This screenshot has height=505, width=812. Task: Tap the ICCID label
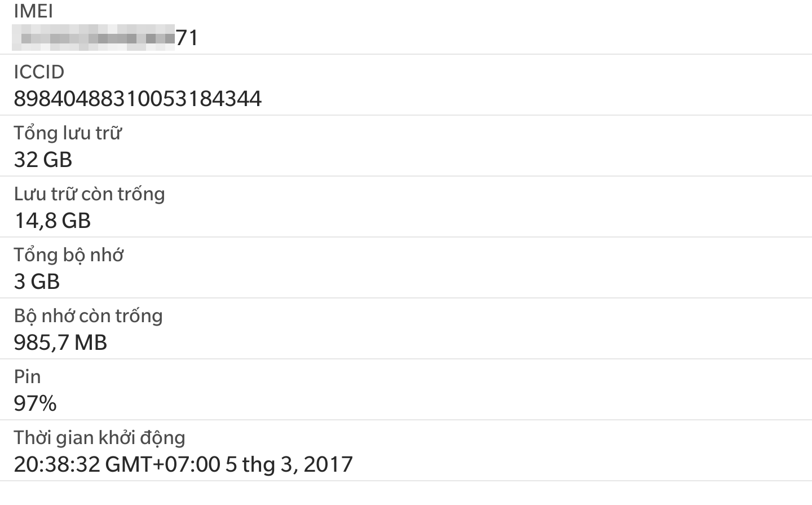click(x=39, y=72)
